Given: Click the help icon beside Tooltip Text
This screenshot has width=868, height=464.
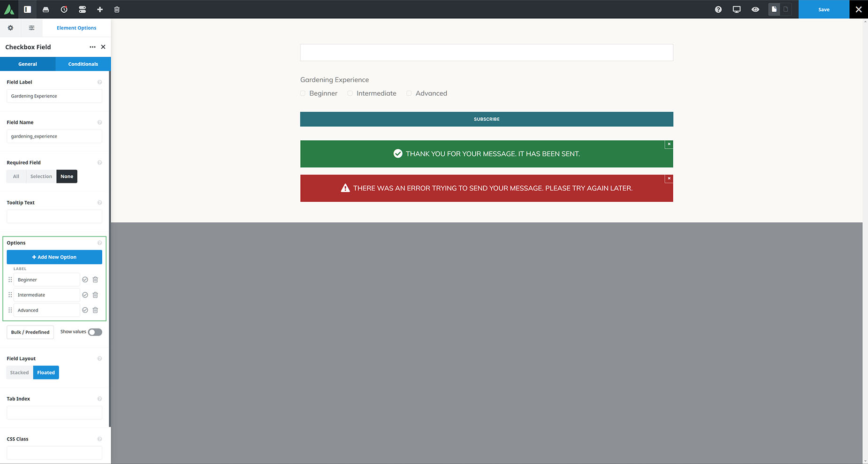Looking at the screenshot, I should coord(99,203).
